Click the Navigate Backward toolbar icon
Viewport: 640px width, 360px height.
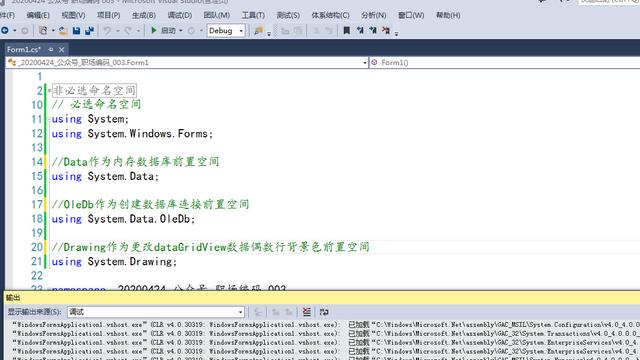pyautogui.click(x=5, y=31)
